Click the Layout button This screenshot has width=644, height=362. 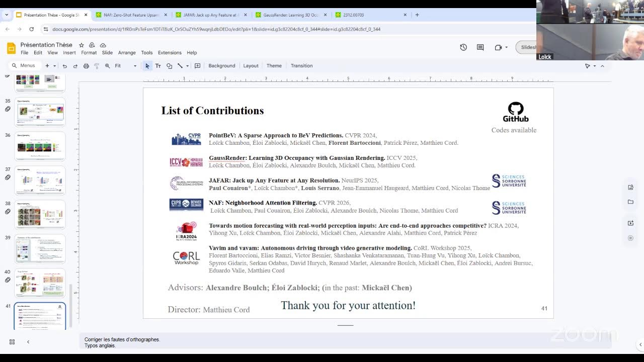click(x=251, y=66)
